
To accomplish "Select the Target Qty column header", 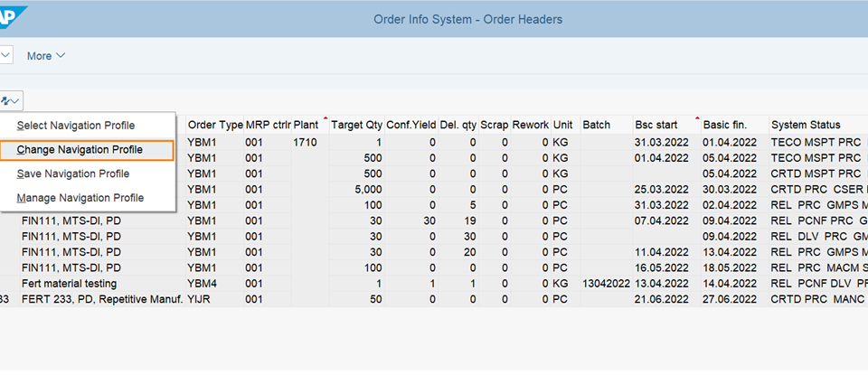I will click(356, 125).
